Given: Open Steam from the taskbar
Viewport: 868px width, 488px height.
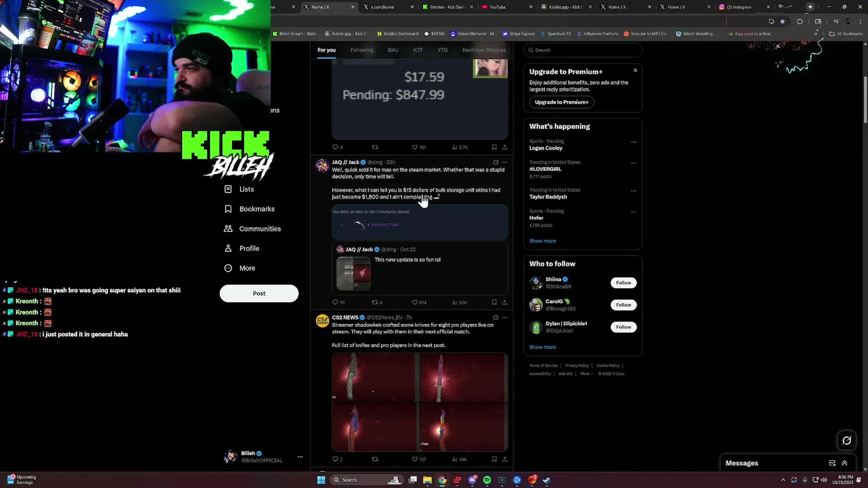Looking at the screenshot, I should point(547,480).
